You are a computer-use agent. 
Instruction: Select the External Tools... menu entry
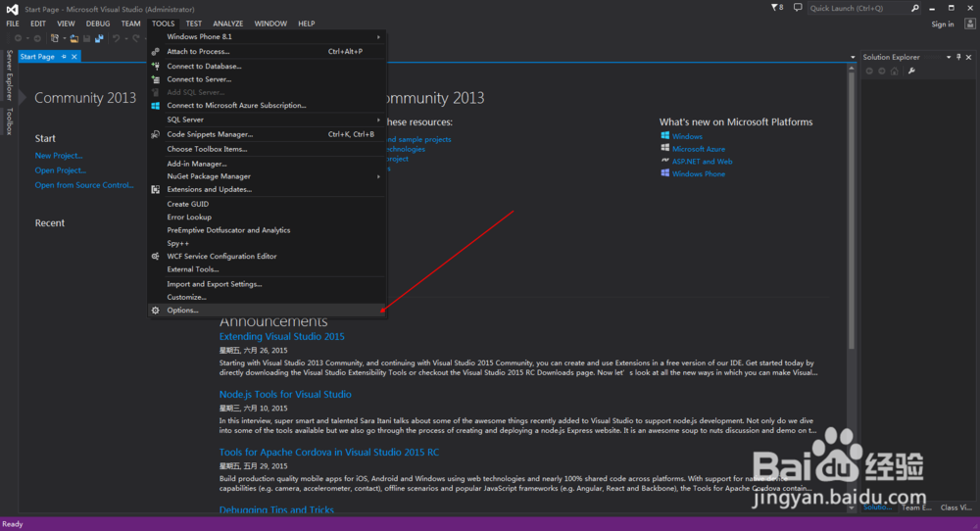click(x=267, y=269)
